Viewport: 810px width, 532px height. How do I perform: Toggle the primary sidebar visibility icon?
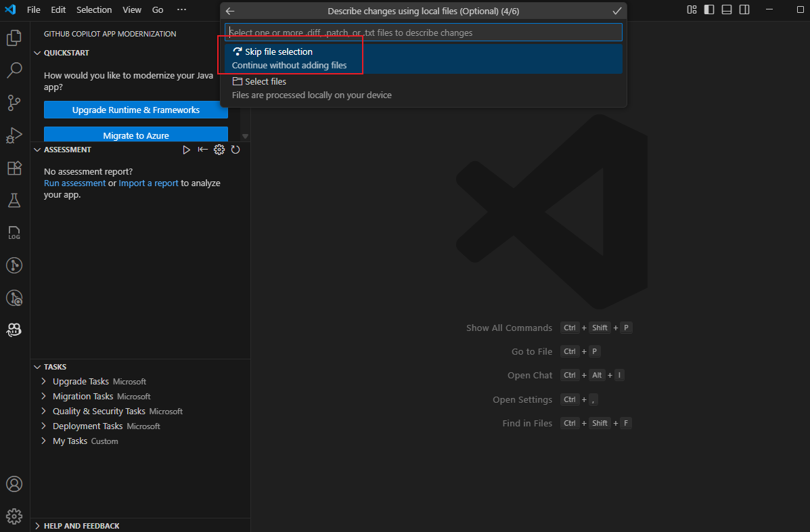[708, 10]
